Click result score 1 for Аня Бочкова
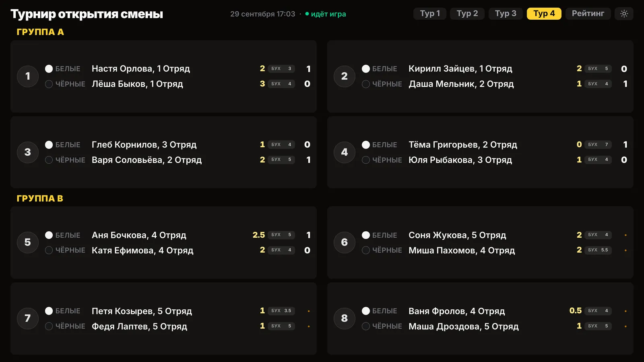The width and height of the screenshot is (644, 362). pos(308,235)
